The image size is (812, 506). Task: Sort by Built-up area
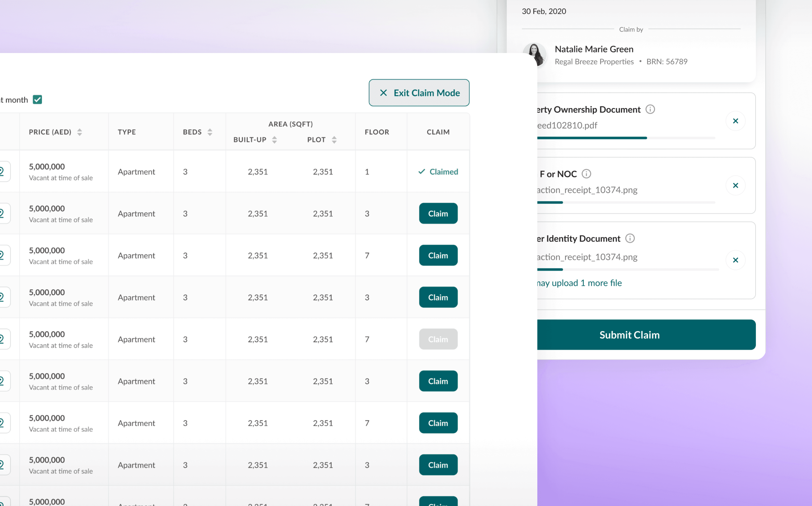274,140
